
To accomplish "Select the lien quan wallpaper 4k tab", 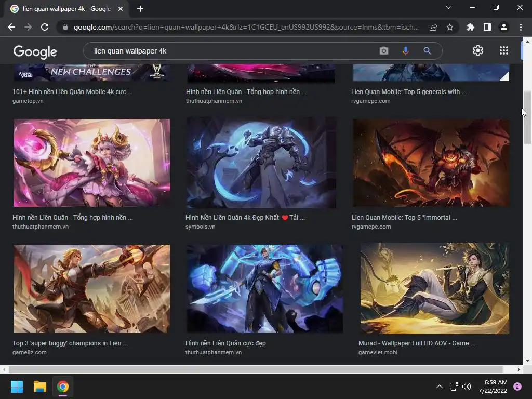I will coord(66,9).
